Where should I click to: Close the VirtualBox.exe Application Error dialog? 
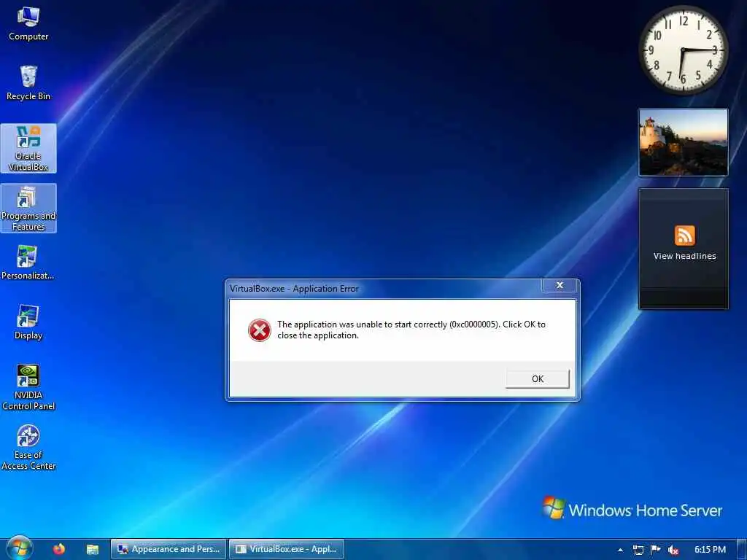pyautogui.click(x=560, y=285)
